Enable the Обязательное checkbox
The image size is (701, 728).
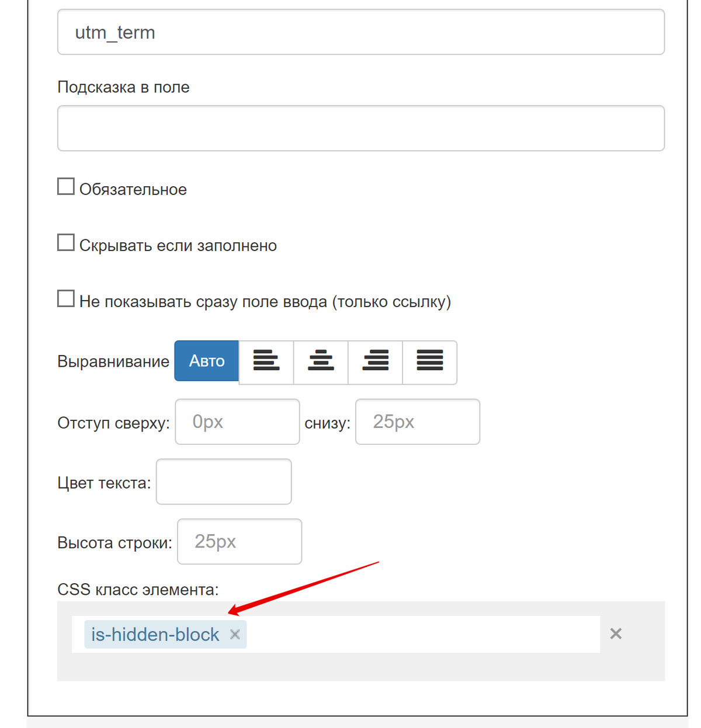coord(66,187)
